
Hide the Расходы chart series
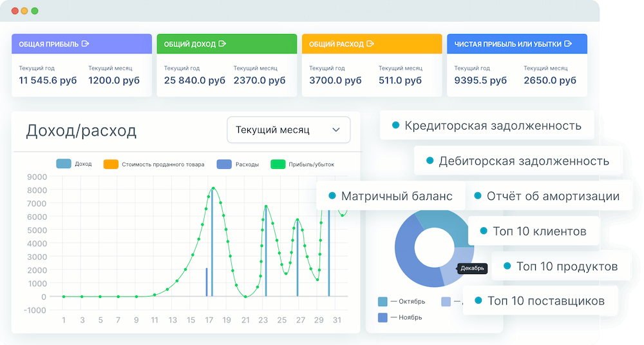click(x=238, y=164)
